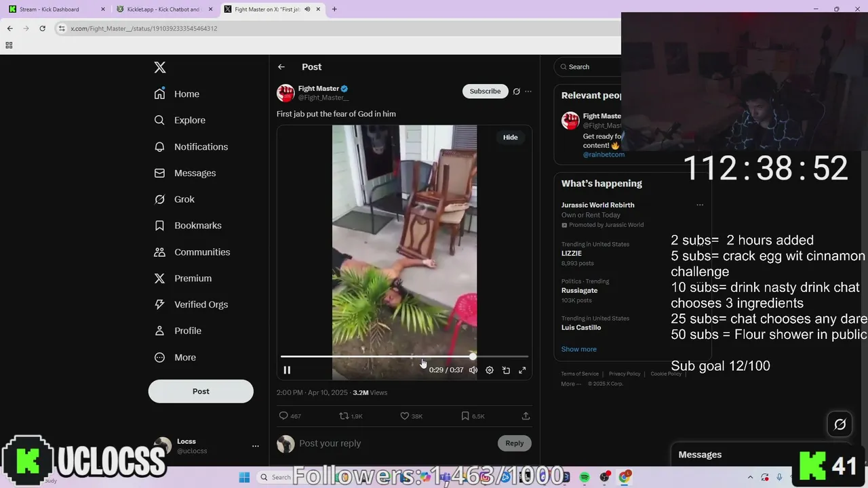
Task: Close the Fight Master on X tab
Action: click(318, 9)
